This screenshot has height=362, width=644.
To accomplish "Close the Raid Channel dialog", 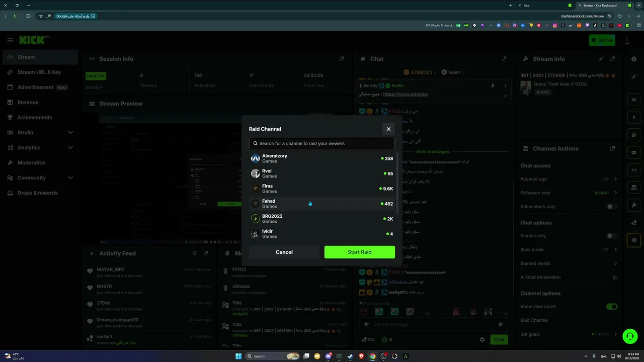I will click(x=388, y=129).
